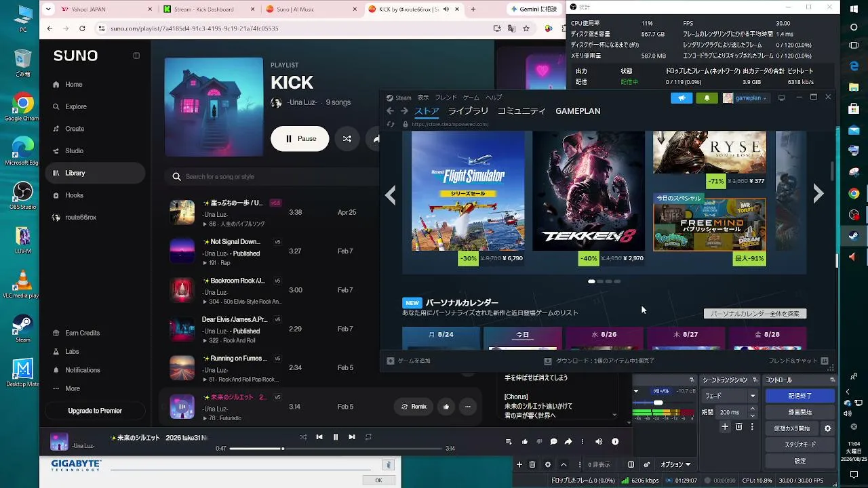Go back in Steam navigation
This screenshot has height=488, width=868.
point(390,111)
